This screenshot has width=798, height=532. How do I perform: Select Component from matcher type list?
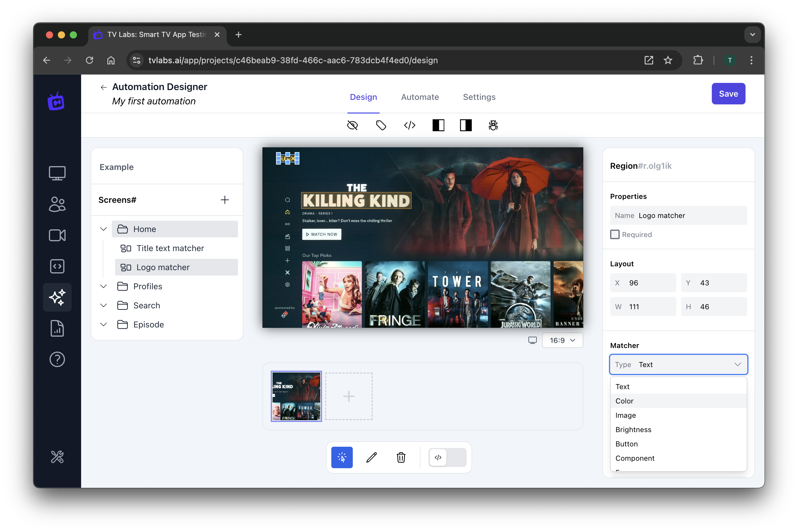coord(635,458)
